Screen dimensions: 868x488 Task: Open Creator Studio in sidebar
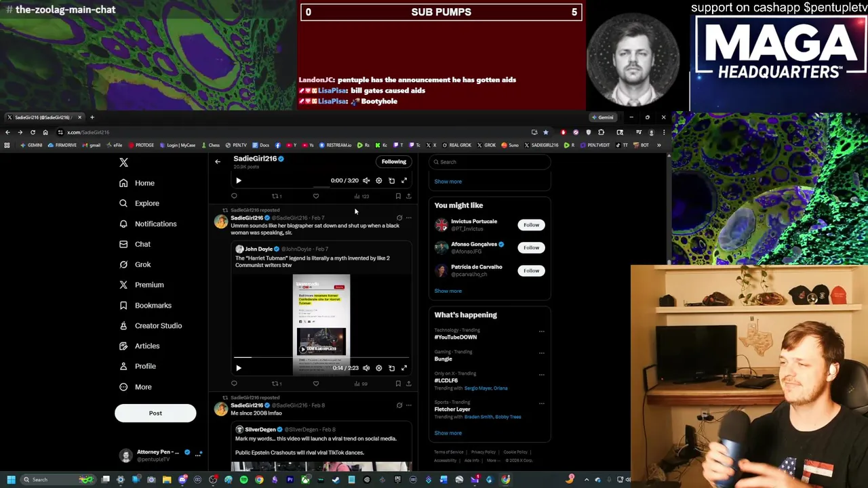[x=151, y=325]
